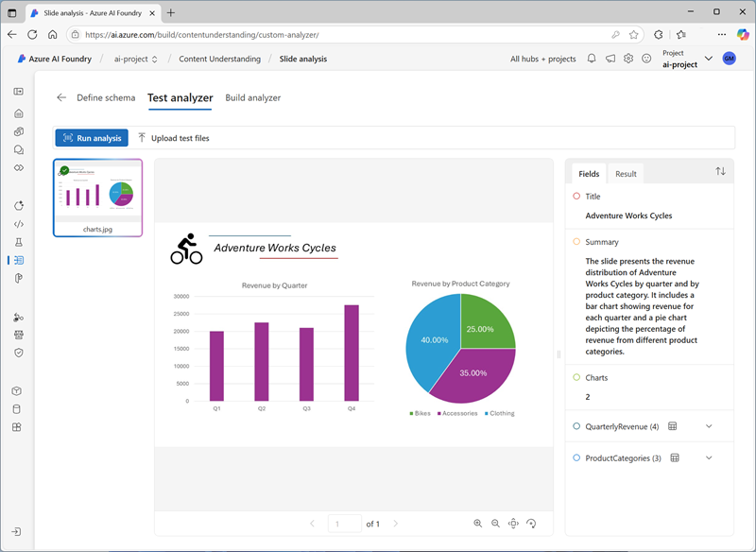Open the model catalog icon in sidebar
The height and width of the screenshot is (552, 756).
pyautogui.click(x=18, y=131)
